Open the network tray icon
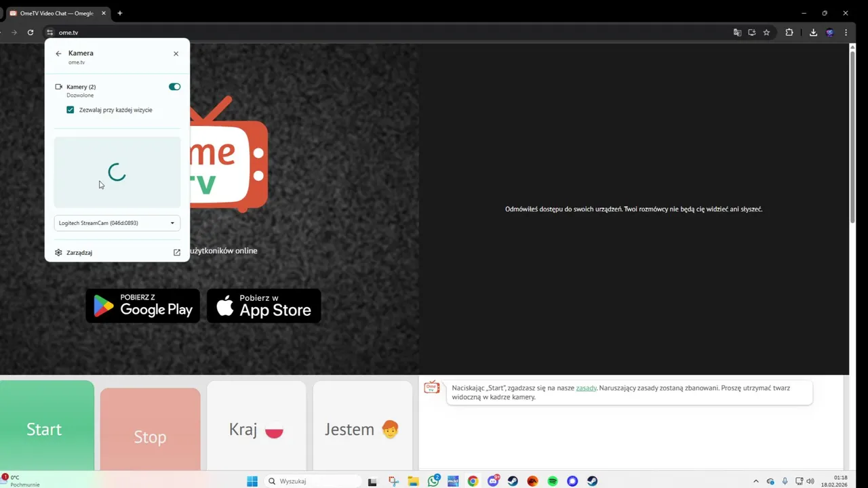Viewport: 868px width, 488px height. (x=800, y=481)
